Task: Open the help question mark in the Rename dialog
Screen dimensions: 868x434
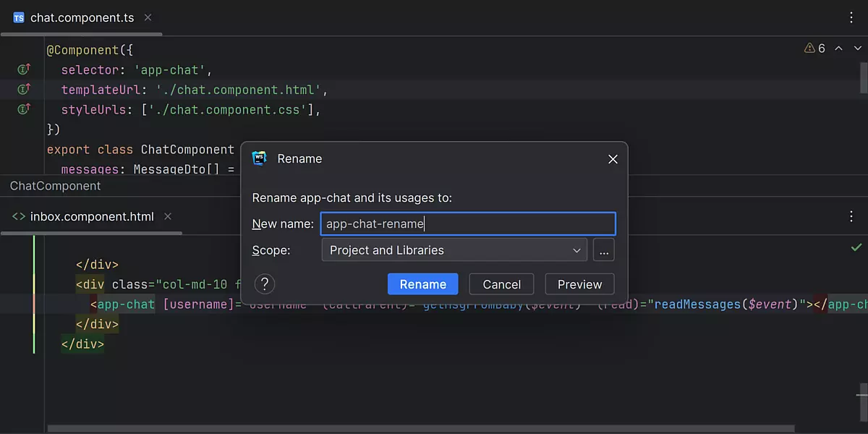Action: coord(265,284)
